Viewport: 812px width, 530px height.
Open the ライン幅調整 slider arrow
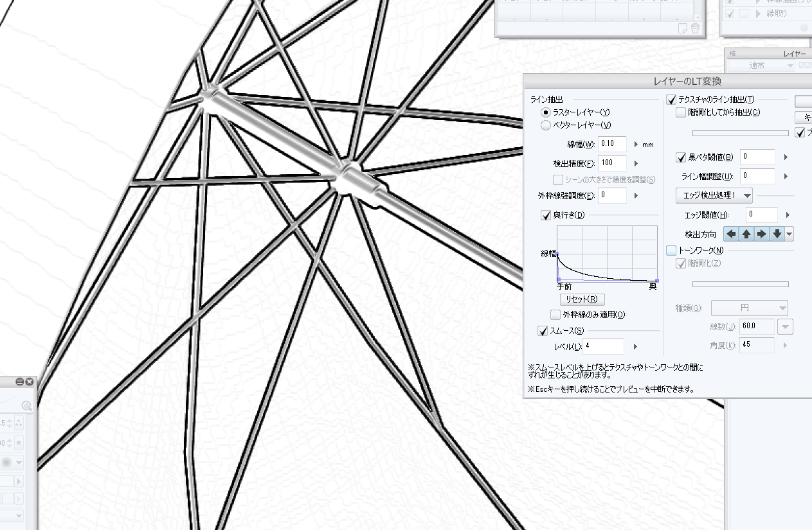[x=785, y=177]
